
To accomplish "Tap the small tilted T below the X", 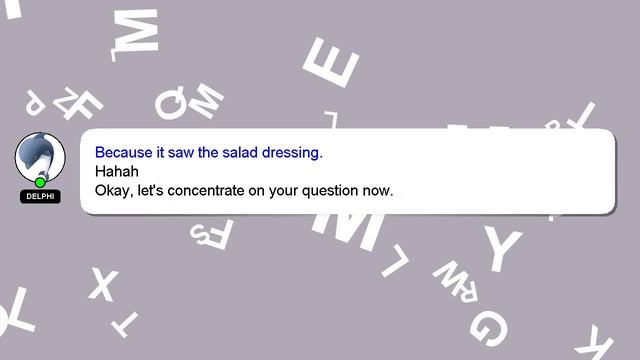I will click(x=124, y=324).
